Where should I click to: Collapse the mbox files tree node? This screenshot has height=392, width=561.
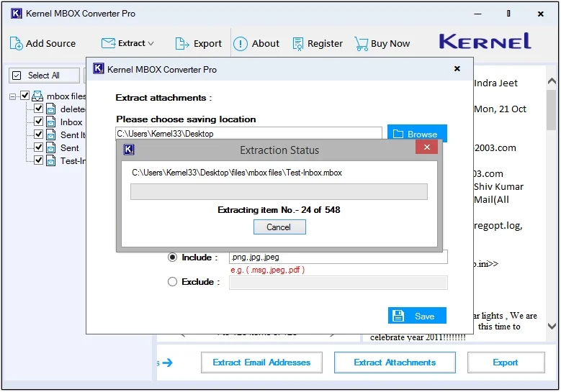(x=12, y=96)
